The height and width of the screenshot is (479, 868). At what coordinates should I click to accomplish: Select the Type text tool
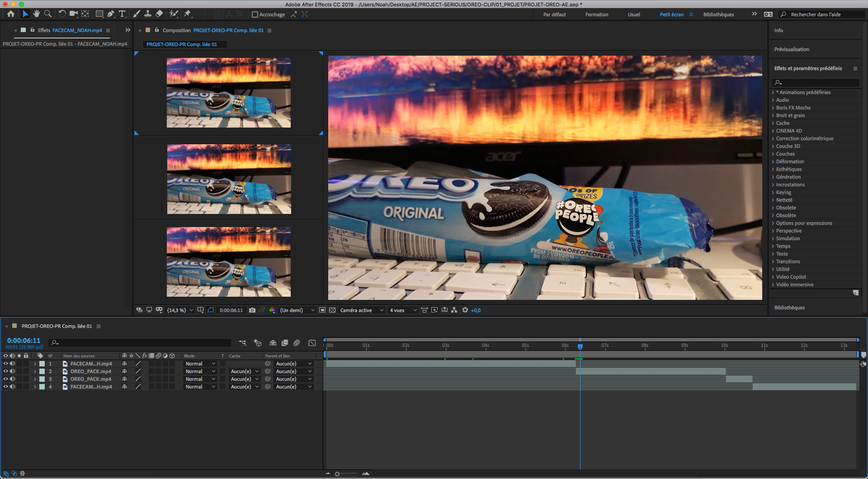tap(122, 14)
